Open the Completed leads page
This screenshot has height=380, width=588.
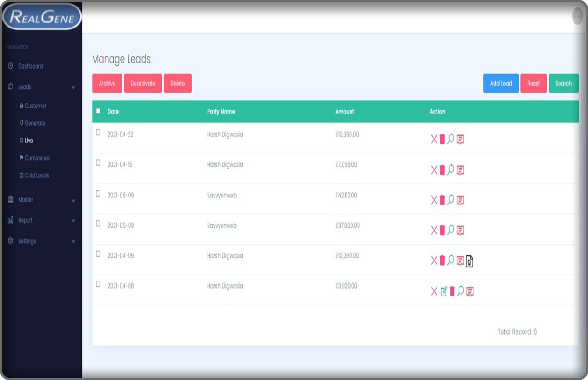36,158
